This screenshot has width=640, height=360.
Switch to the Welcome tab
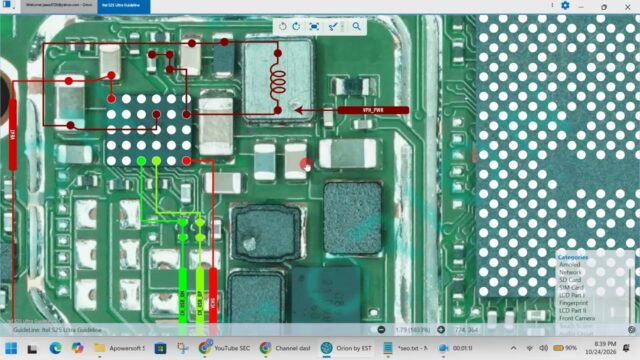click(x=59, y=5)
